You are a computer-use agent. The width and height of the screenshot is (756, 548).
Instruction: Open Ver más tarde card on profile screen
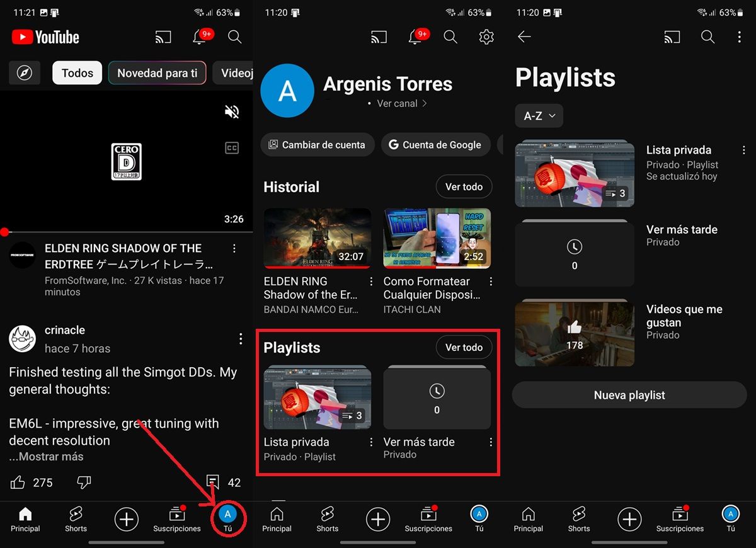pyautogui.click(x=437, y=397)
